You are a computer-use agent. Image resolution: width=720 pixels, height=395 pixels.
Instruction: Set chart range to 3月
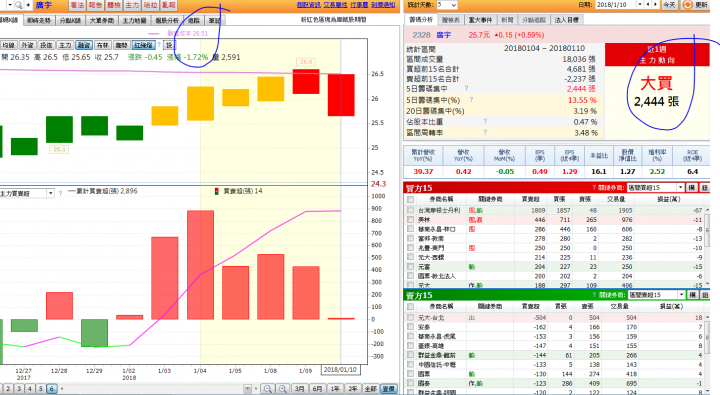(x=299, y=389)
